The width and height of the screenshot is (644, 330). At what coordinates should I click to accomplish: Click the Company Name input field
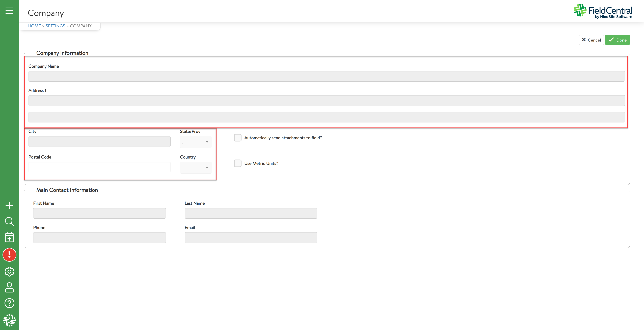click(x=327, y=76)
